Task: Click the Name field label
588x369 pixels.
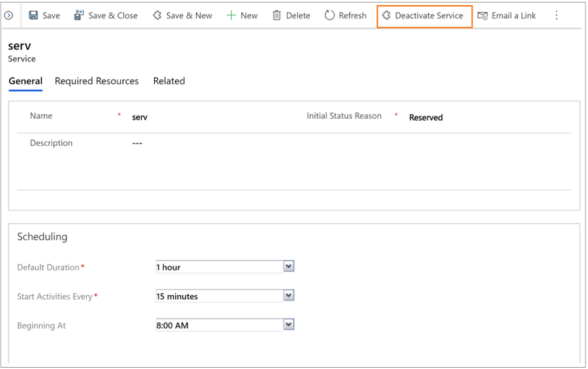Action: (x=41, y=116)
